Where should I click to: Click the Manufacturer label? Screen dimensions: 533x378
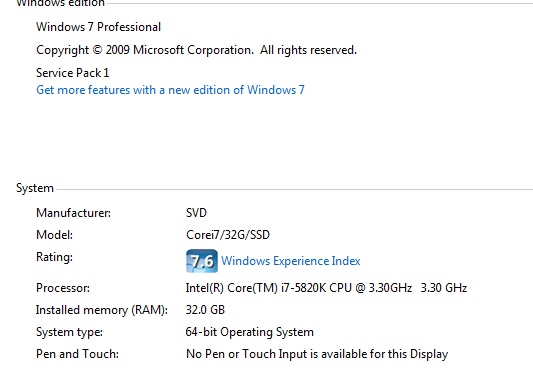[x=73, y=213]
